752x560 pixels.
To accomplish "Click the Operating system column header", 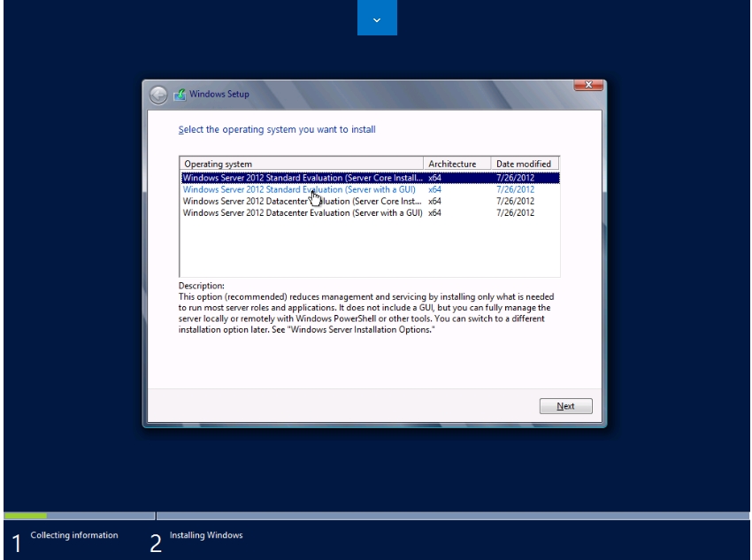I will click(301, 164).
